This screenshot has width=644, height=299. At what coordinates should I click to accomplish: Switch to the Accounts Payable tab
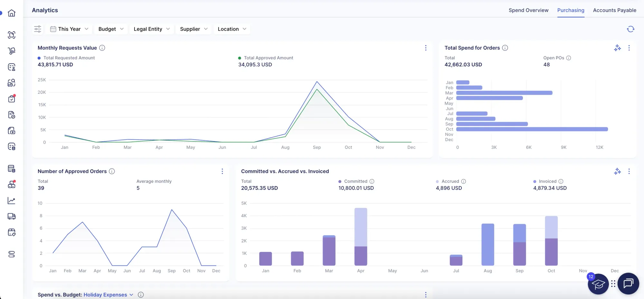pos(614,10)
